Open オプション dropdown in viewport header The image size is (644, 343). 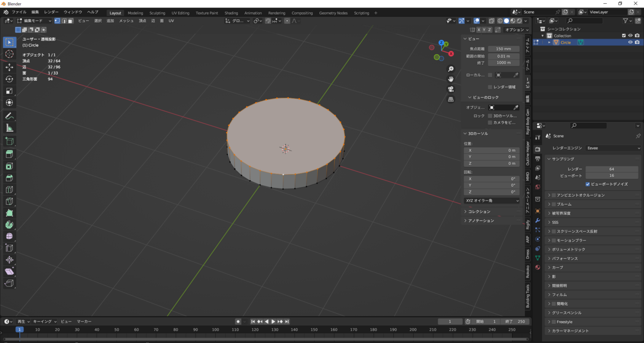[x=517, y=30]
